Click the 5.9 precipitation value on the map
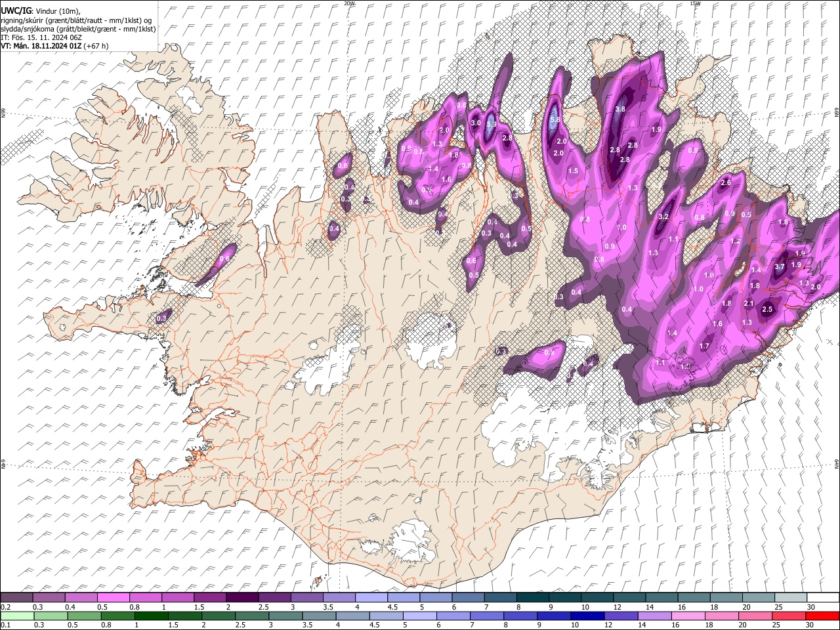The width and height of the screenshot is (840, 630). [492, 123]
